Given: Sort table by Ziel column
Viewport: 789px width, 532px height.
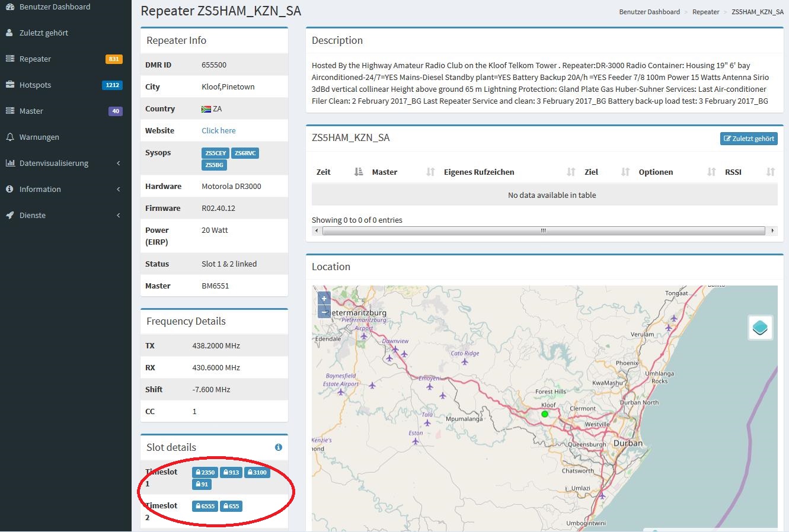Looking at the screenshot, I should (x=607, y=172).
